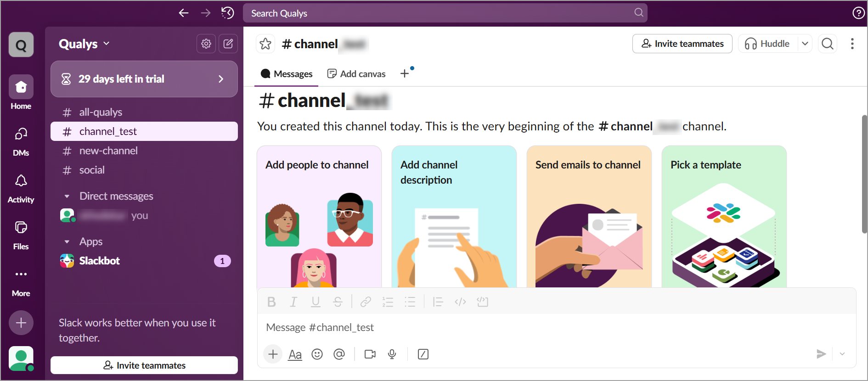Open Home in the left rail
This screenshot has width=868, height=381.
click(x=21, y=93)
